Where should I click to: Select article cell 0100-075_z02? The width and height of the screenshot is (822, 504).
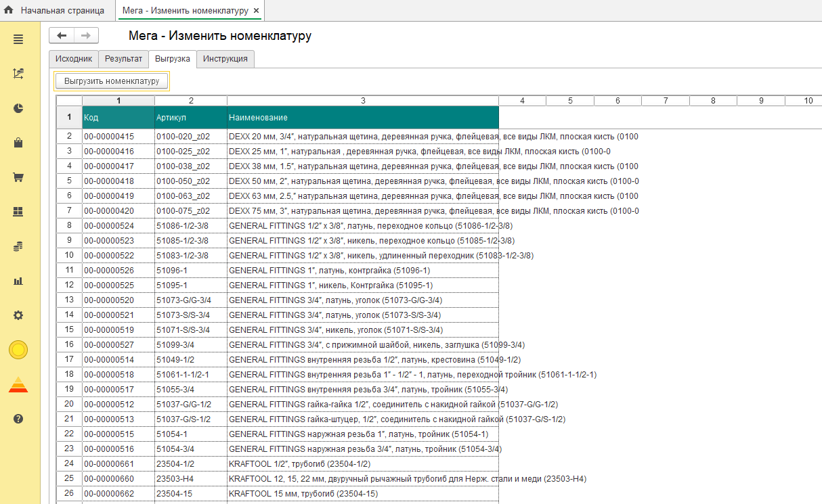191,210
